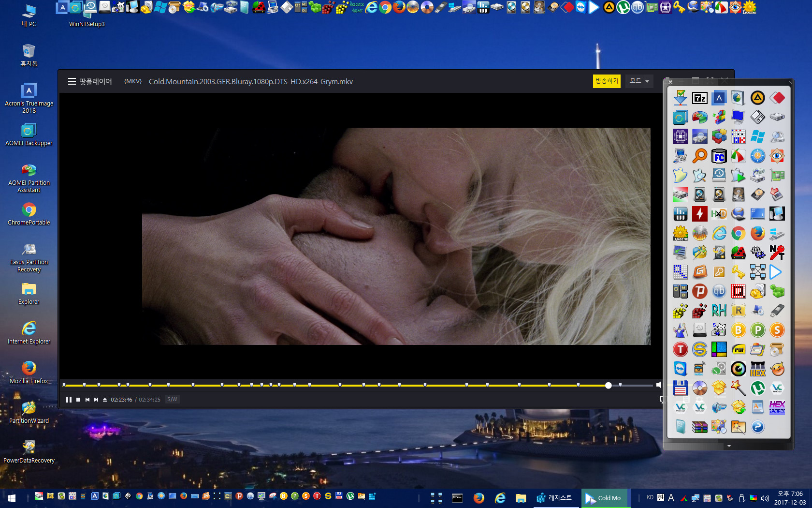This screenshot has height=508, width=812.
Task: Open the NT key password icon in launcher
Action: tap(777, 253)
